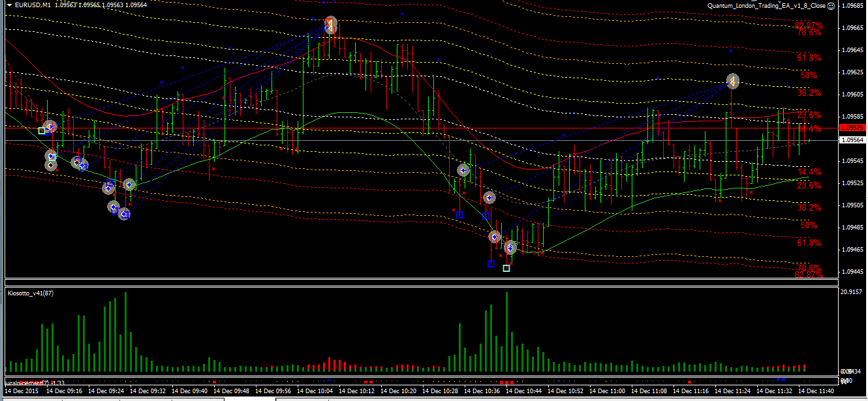
Task: Click the cyan square marker at the chart's far left
Action: point(42,130)
